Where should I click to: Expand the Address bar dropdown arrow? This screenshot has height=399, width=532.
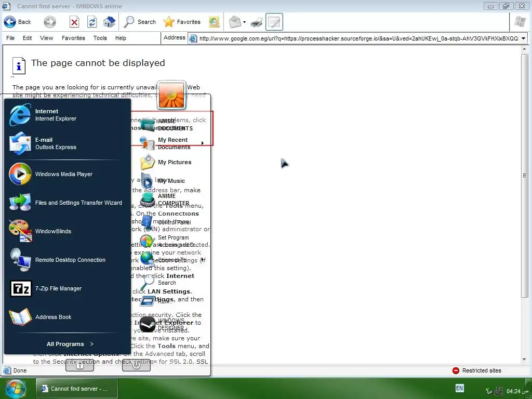[524, 38]
